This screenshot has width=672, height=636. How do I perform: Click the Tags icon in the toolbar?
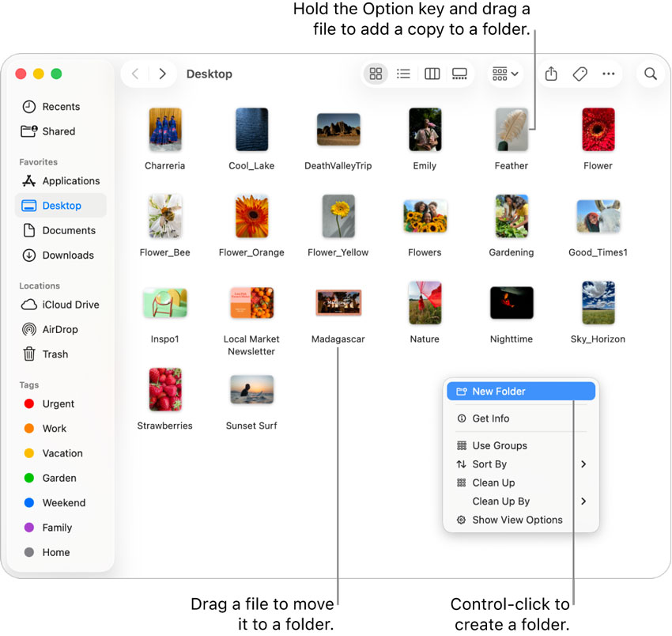pos(580,74)
